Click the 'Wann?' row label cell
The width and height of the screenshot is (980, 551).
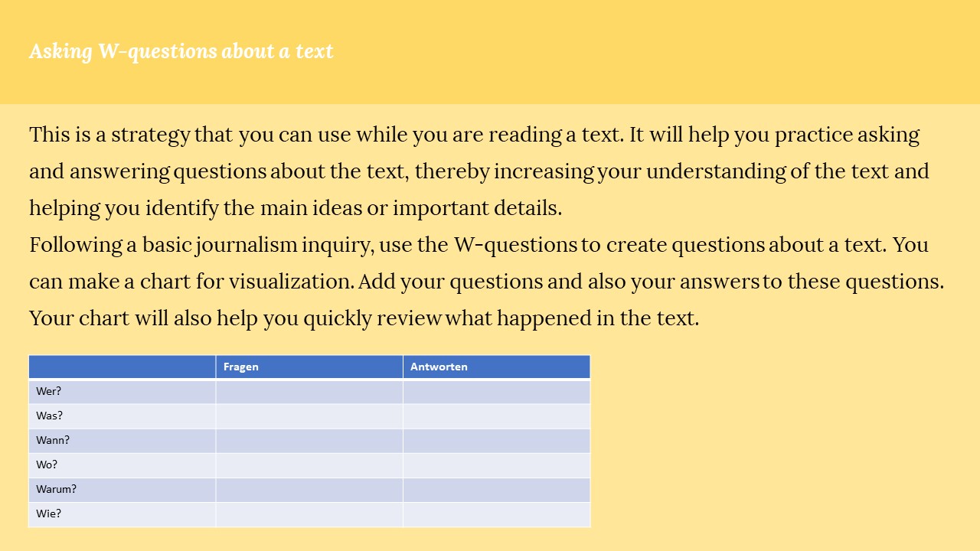pos(122,441)
